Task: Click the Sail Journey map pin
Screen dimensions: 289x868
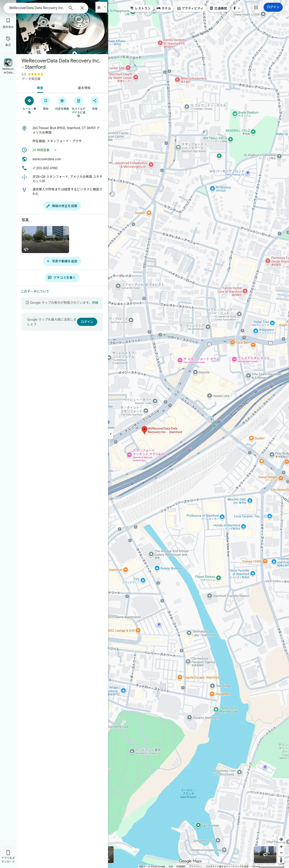Action: click(x=198, y=825)
